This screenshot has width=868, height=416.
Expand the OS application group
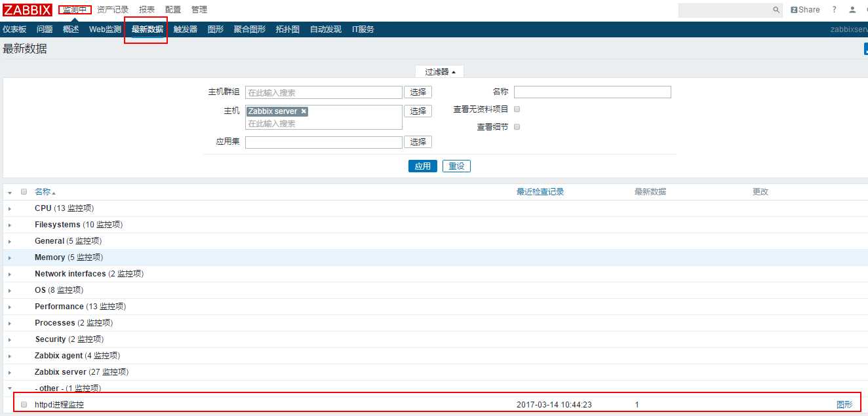coord(10,290)
